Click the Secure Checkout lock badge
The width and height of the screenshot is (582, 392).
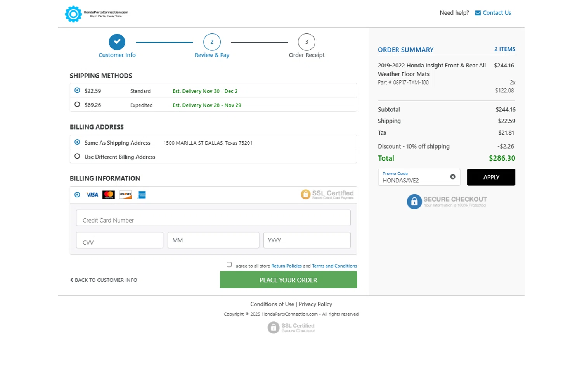pyautogui.click(x=414, y=202)
